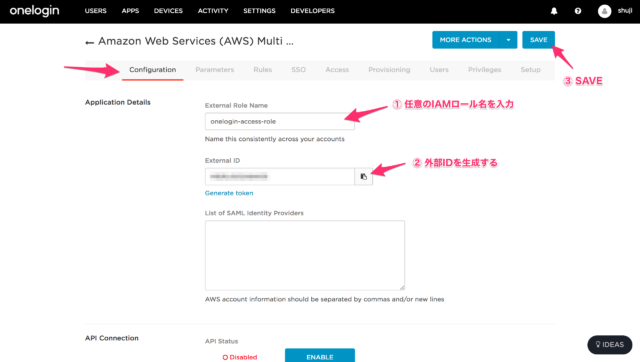The height and width of the screenshot is (362, 640).
Task: Copy the External ID to clipboard
Action: (x=363, y=177)
